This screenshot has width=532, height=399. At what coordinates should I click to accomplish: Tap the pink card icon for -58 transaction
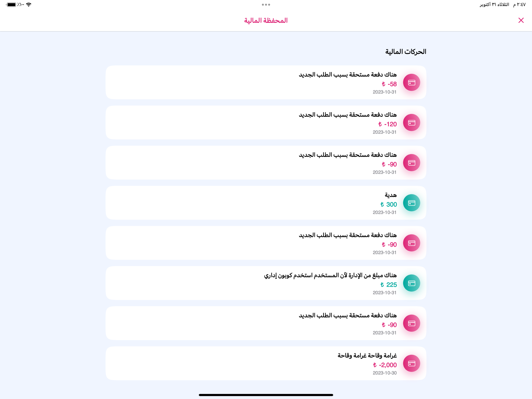[411, 83]
